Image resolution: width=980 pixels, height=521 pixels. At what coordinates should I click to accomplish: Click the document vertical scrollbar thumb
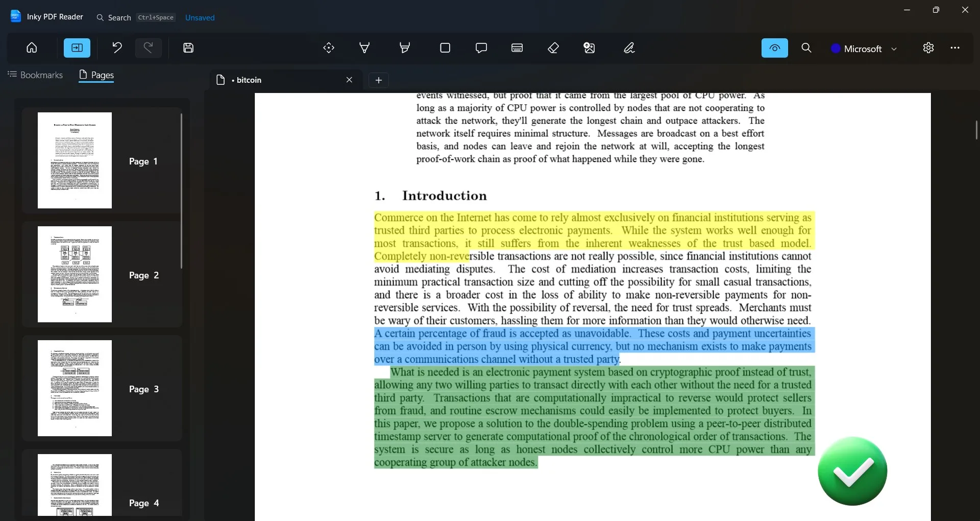pyautogui.click(x=976, y=130)
